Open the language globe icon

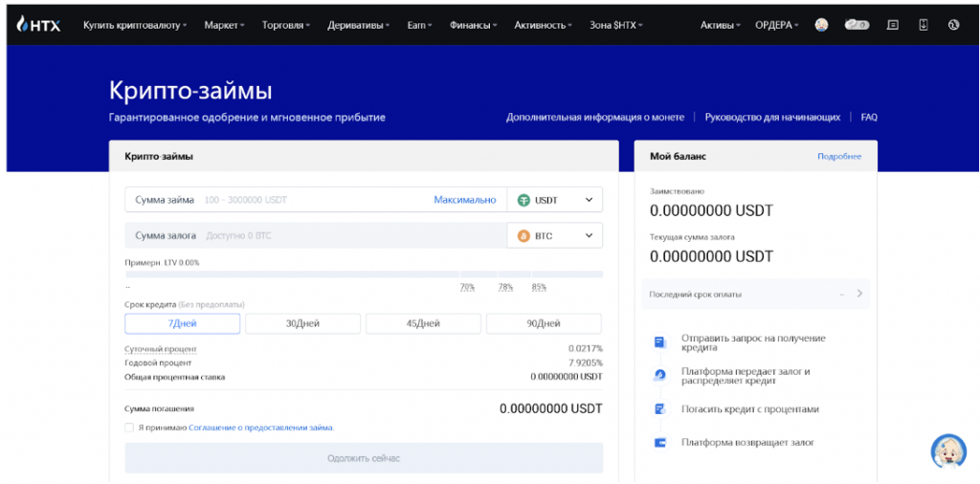953,25
